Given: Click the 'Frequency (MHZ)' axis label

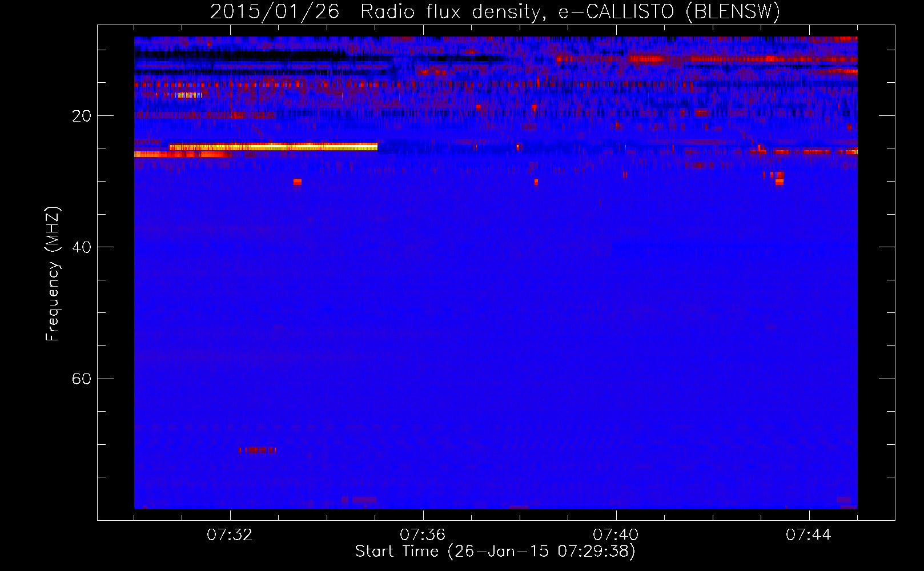Looking at the screenshot, I should 53,274.
